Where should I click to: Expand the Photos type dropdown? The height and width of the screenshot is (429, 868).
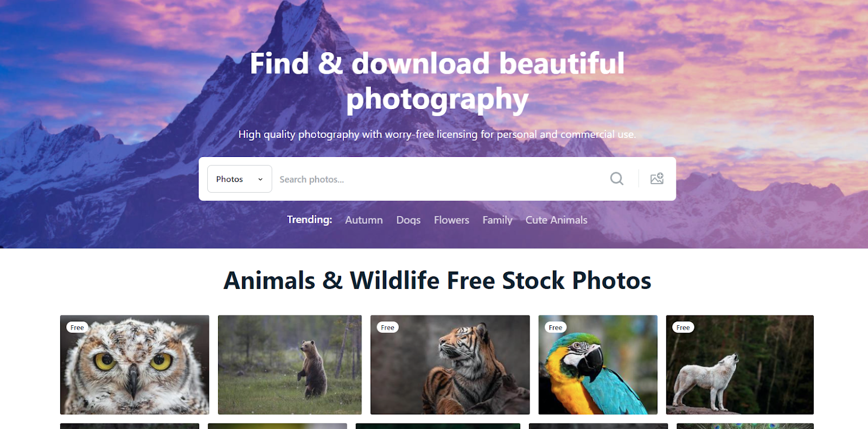coord(240,179)
